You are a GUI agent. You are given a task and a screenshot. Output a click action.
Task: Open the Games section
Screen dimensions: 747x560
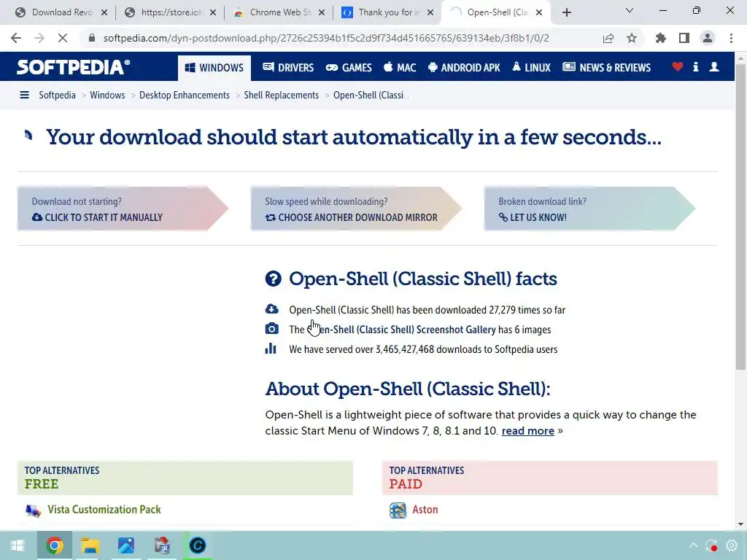349,68
